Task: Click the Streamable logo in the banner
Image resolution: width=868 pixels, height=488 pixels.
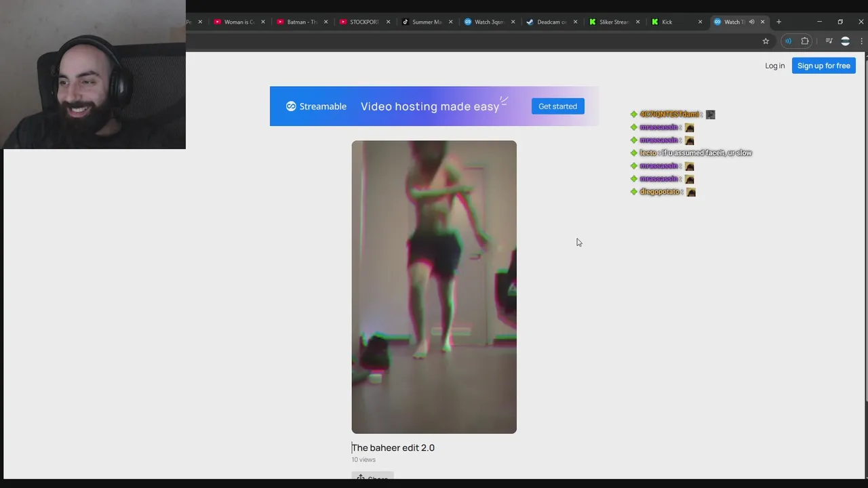Action: coord(316,106)
